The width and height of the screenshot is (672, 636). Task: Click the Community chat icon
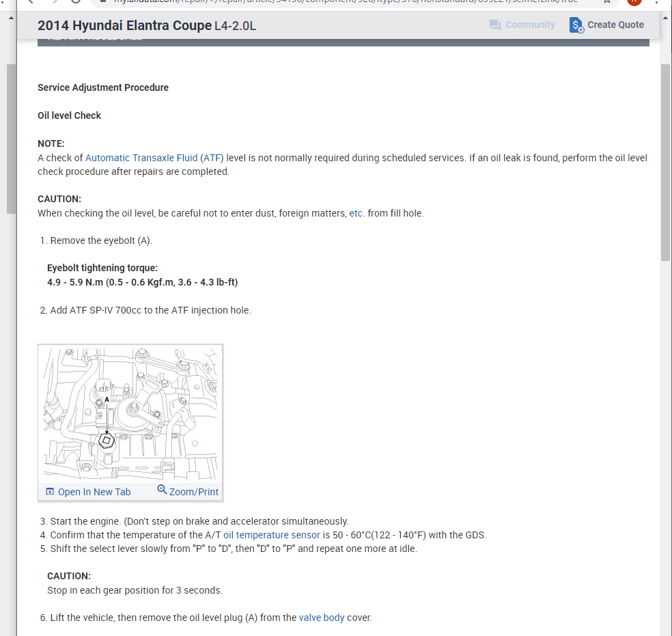[x=495, y=25]
